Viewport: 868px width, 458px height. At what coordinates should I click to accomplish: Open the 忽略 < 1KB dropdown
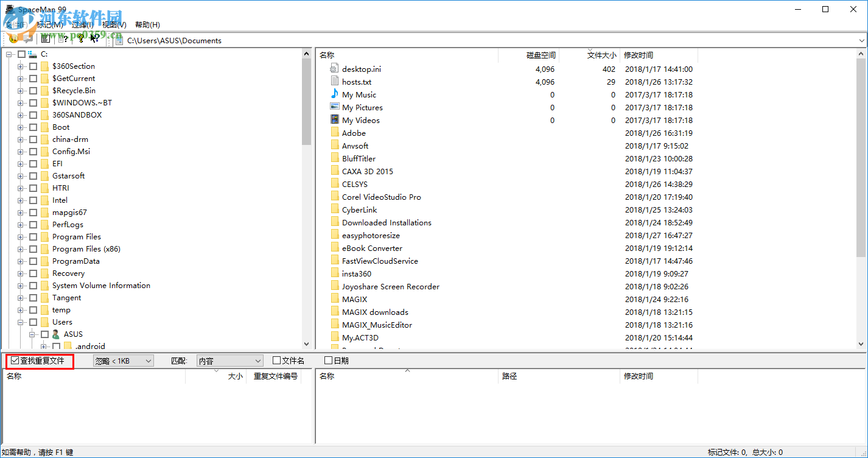click(x=124, y=361)
